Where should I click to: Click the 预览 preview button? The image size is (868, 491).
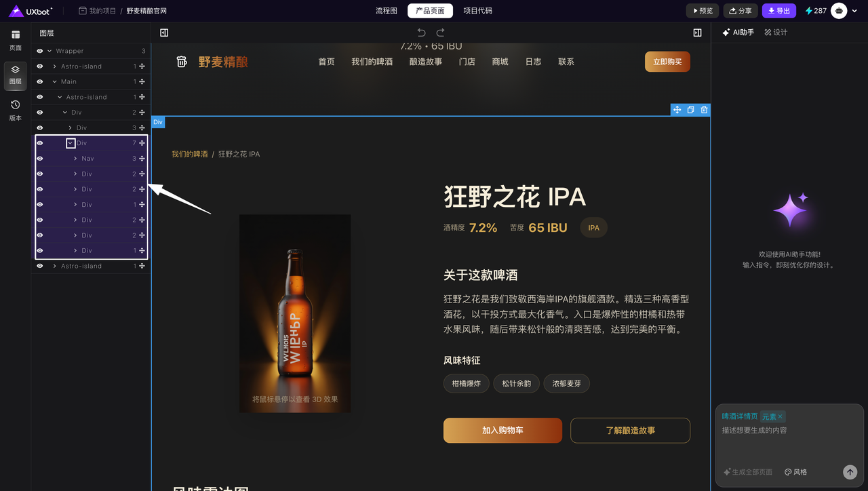pyautogui.click(x=702, y=11)
